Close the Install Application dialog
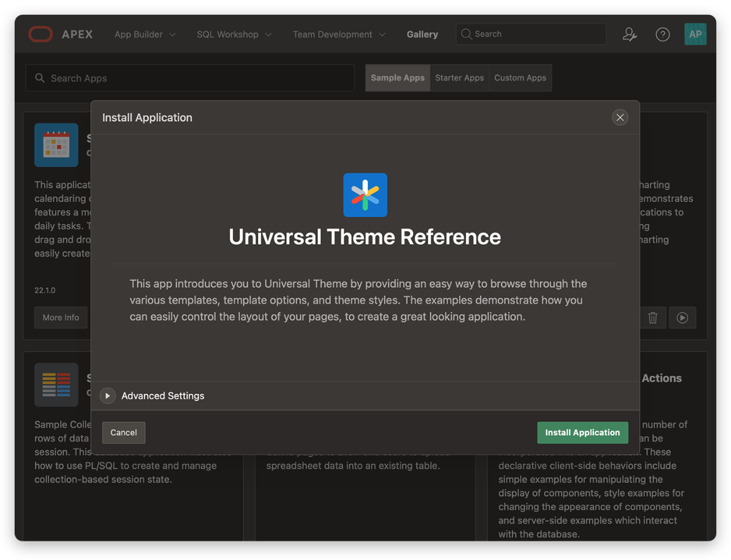 click(620, 117)
